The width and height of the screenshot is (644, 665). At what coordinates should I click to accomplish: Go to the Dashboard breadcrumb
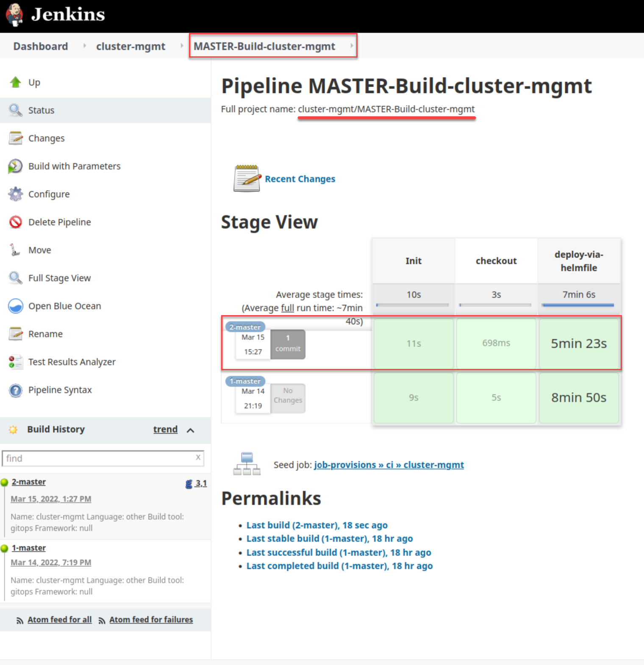pyautogui.click(x=41, y=46)
